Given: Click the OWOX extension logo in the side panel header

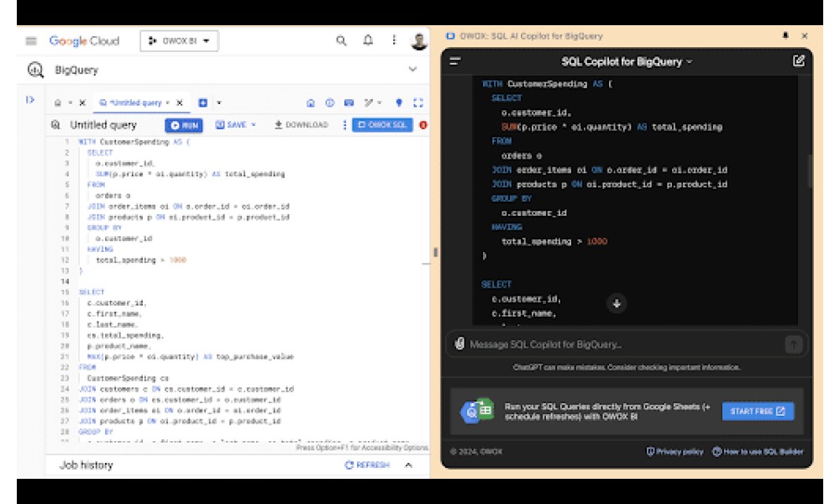Looking at the screenshot, I should 450,36.
